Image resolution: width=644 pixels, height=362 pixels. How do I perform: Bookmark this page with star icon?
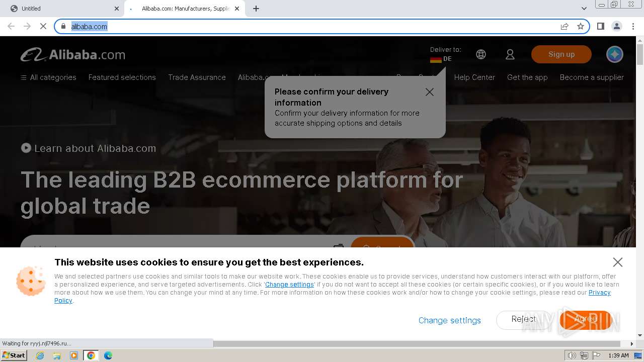pyautogui.click(x=581, y=27)
